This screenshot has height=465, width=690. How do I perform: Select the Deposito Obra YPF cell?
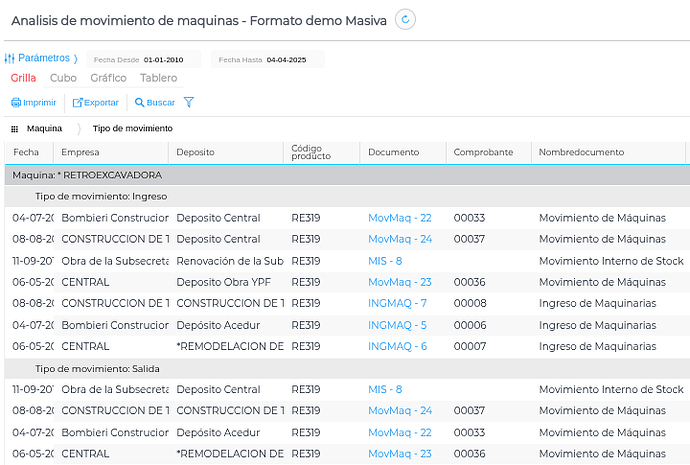click(224, 282)
